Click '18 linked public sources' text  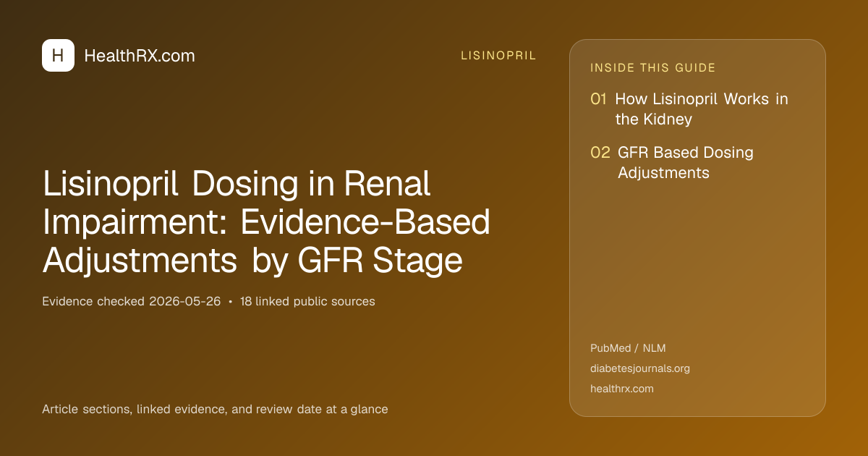tap(307, 301)
